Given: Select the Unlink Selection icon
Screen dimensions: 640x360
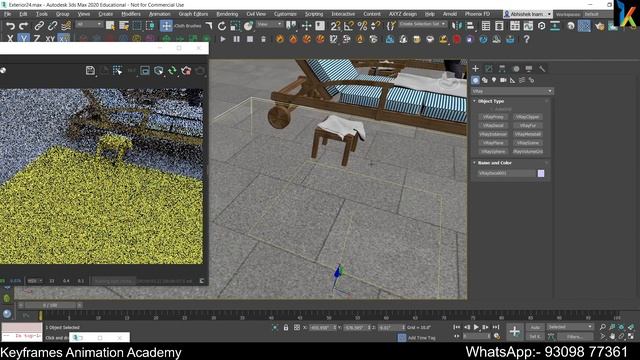Looking at the screenshot, I should click(52, 26).
